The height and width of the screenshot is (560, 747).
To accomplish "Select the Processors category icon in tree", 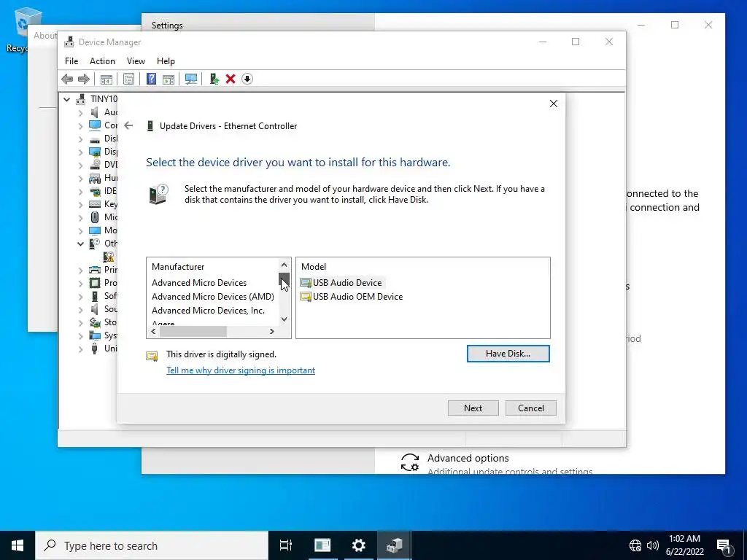I will [95, 283].
